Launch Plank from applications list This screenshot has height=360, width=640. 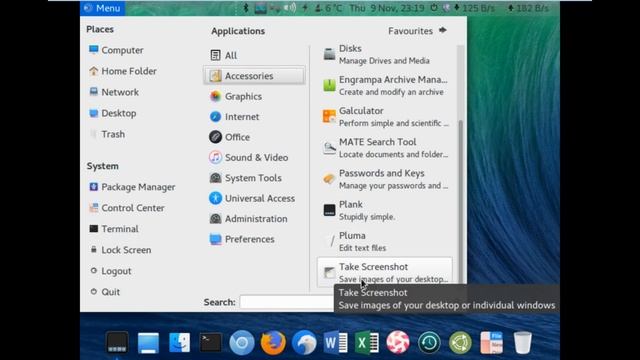385,210
